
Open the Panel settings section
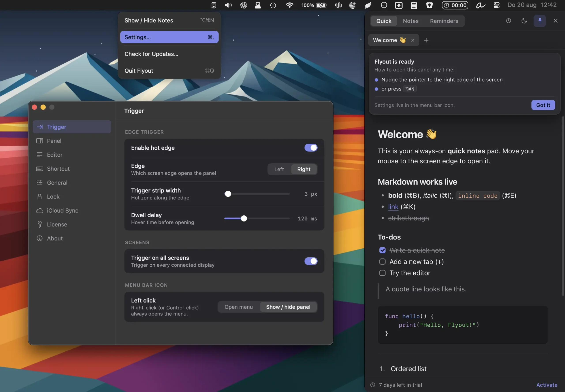tap(72, 141)
